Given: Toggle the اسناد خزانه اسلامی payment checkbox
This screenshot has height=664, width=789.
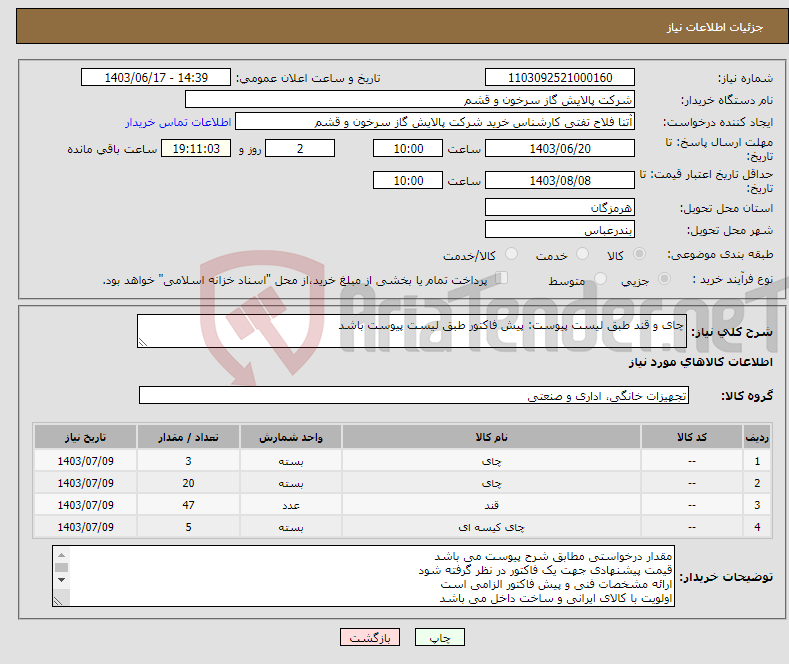Looking at the screenshot, I should 502,278.
